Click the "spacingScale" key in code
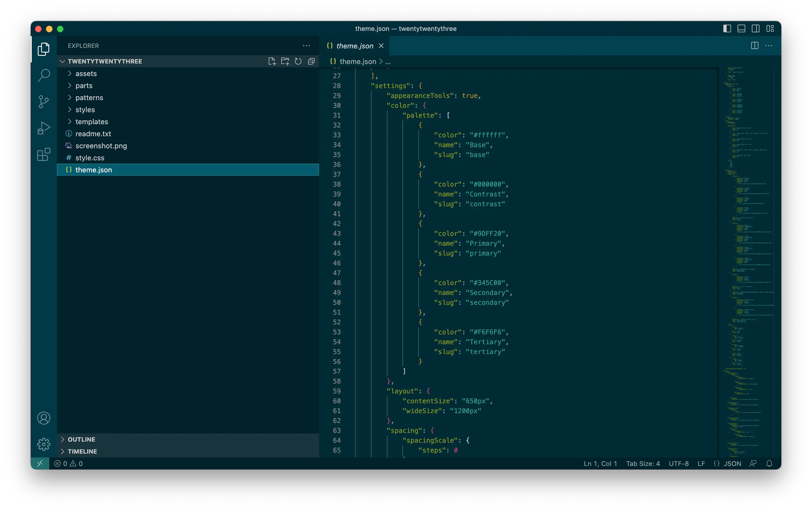The height and width of the screenshot is (510, 812). point(430,441)
